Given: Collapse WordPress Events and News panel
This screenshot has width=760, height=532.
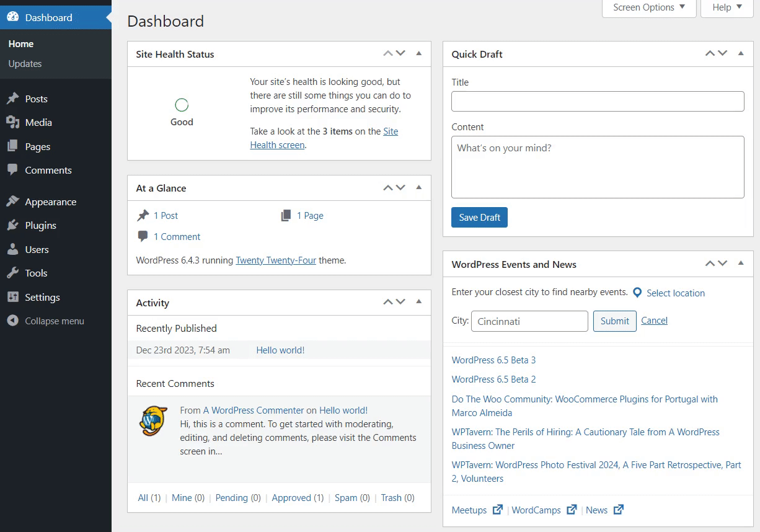Looking at the screenshot, I should point(740,264).
